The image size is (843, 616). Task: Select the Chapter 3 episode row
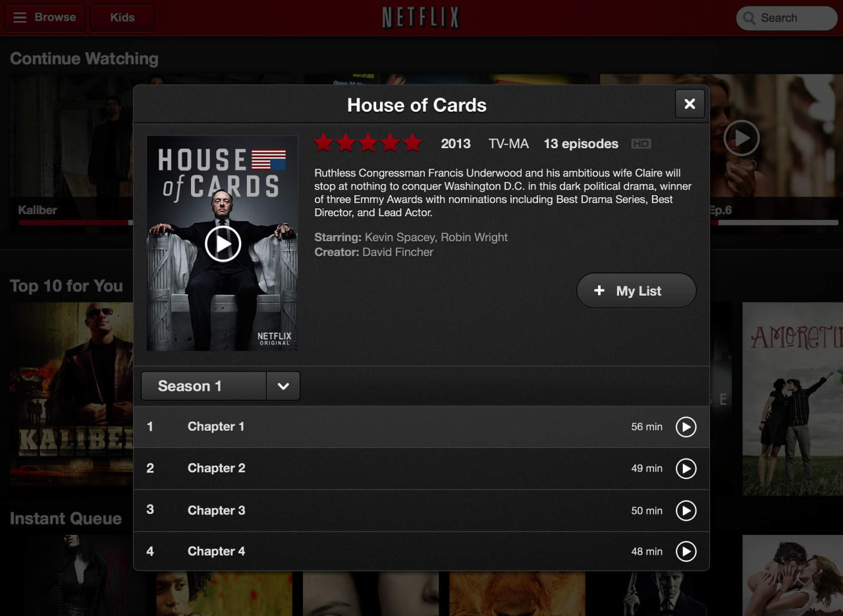[421, 511]
